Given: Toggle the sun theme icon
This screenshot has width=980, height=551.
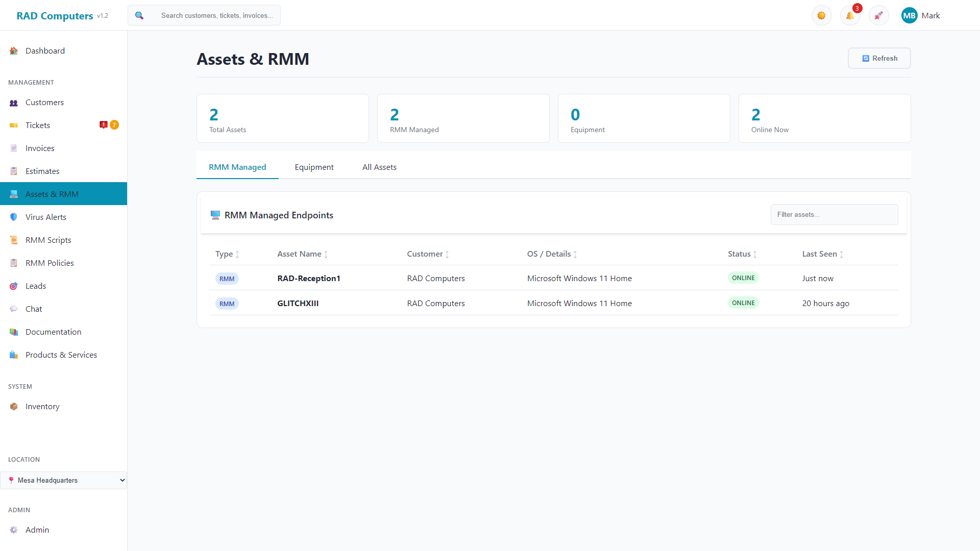Looking at the screenshot, I should click(x=821, y=16).
